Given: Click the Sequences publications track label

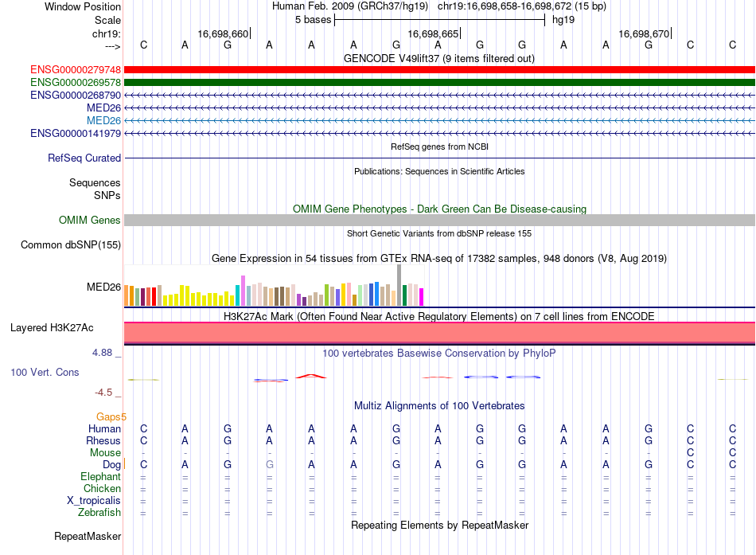Looking at the screenshot, I should click(x=95, y=182).
